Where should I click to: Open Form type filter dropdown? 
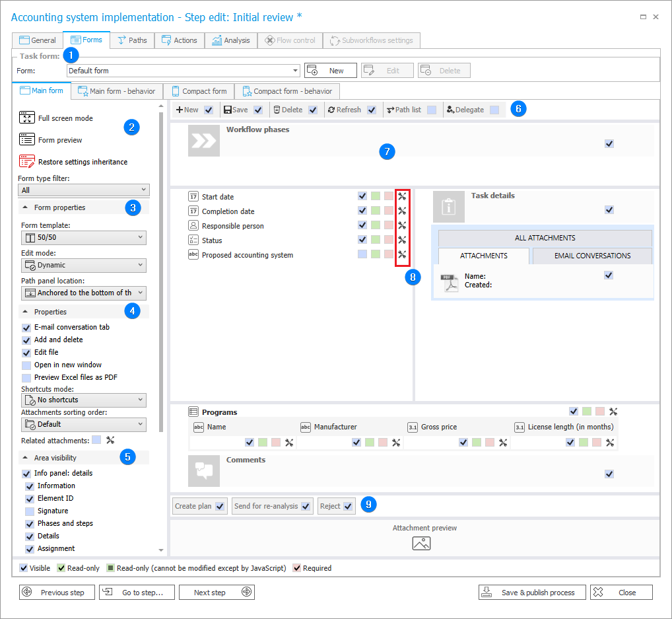[84, 190]
